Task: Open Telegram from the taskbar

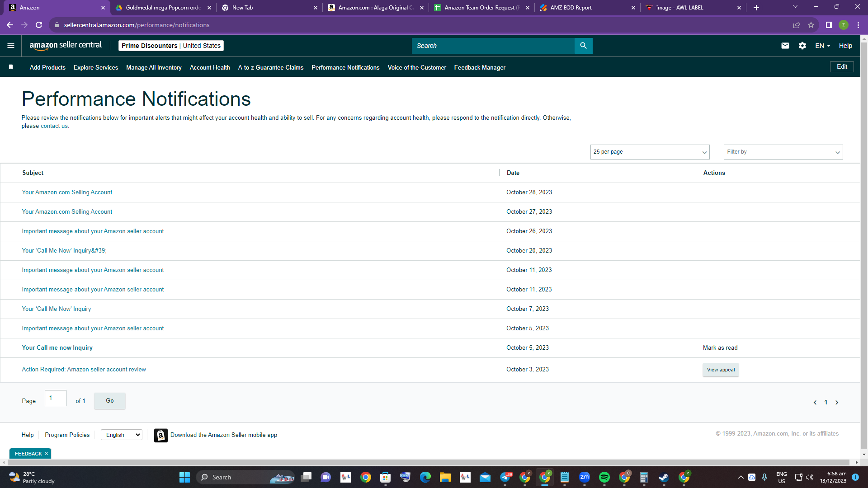Action: [x=505, y=477]
